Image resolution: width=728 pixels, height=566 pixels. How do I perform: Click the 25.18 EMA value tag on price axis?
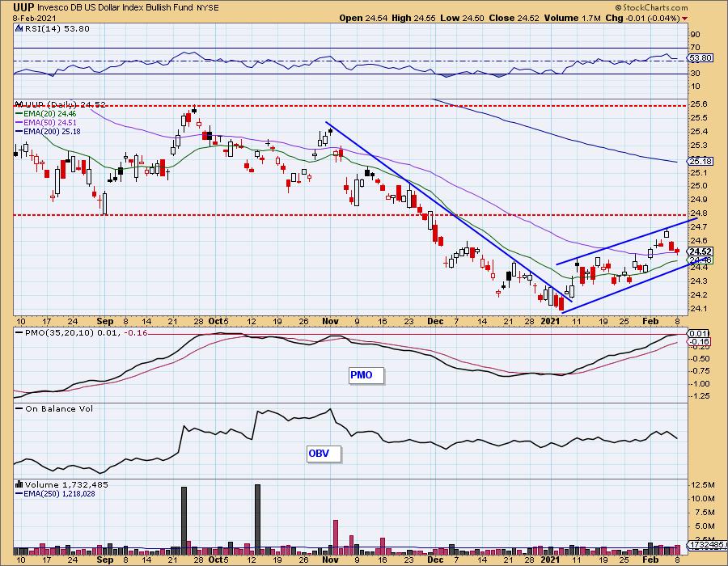coord(701,162)
